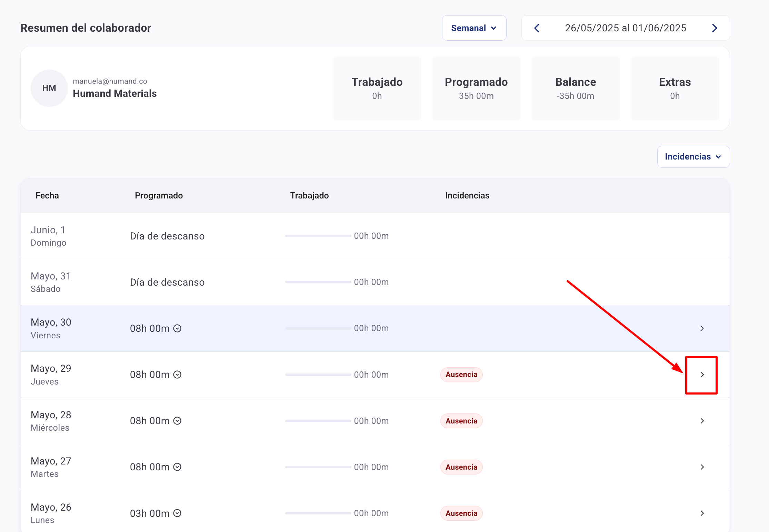Click schedule circle icon for Mayo 29
The height and width of the screenshot is (532, 769).
177,375
